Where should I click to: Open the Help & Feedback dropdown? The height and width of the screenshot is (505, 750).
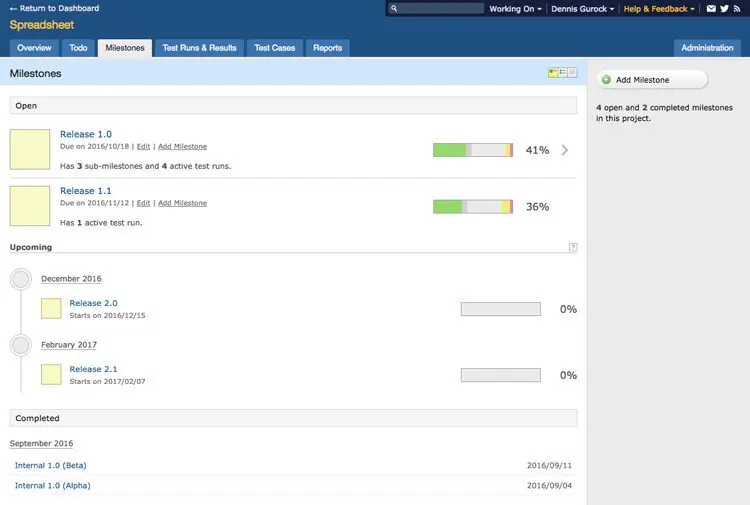click(x=659, y=9)
